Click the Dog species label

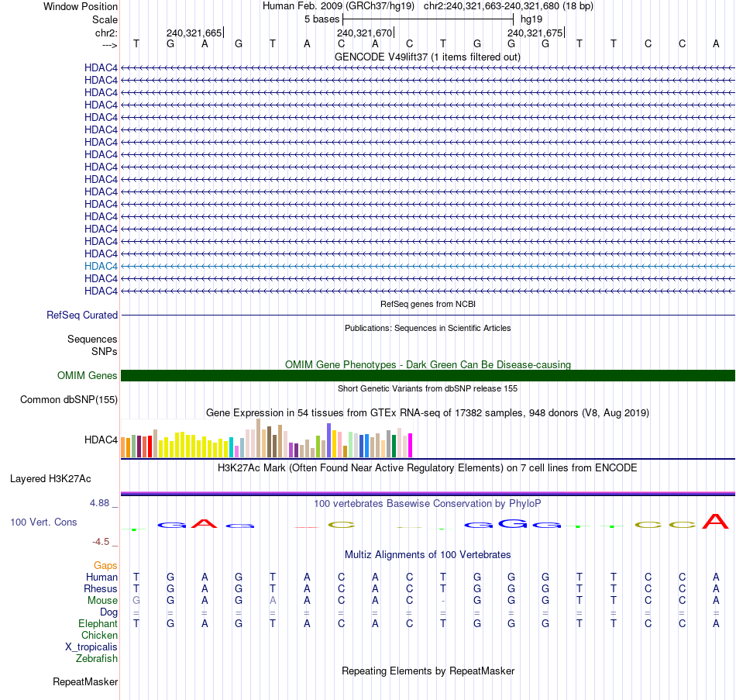(x=109, y=612)
